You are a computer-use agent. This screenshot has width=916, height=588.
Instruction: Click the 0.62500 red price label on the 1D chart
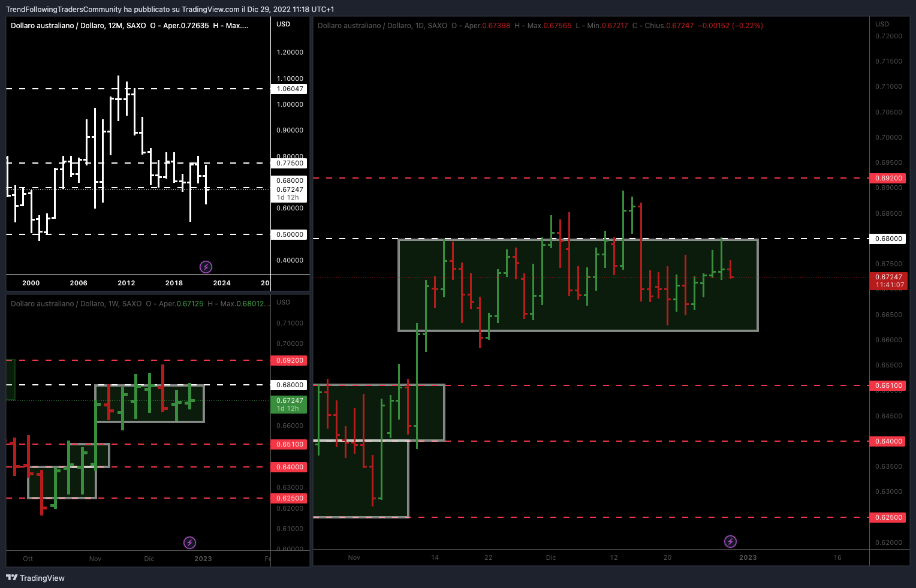(888, 517)
